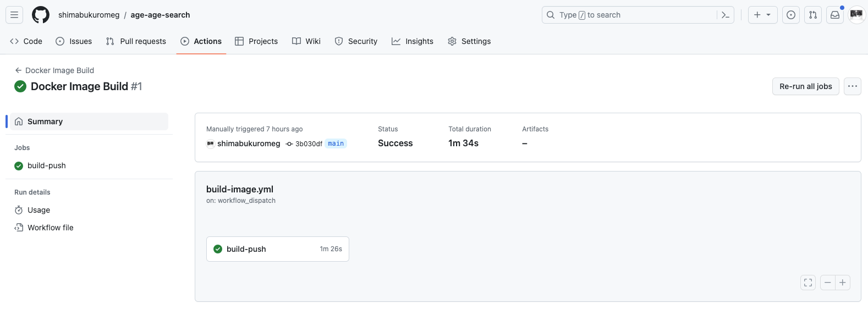
Task: Open the user avatar menu
Action: coord(856,15)
